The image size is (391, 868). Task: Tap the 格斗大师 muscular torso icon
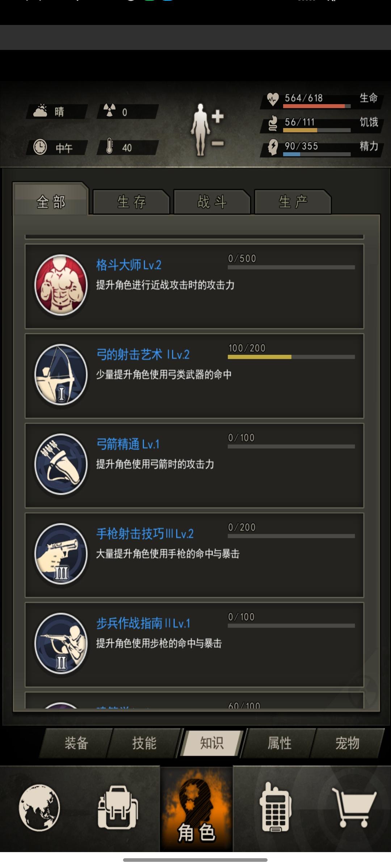pos(61,285)
